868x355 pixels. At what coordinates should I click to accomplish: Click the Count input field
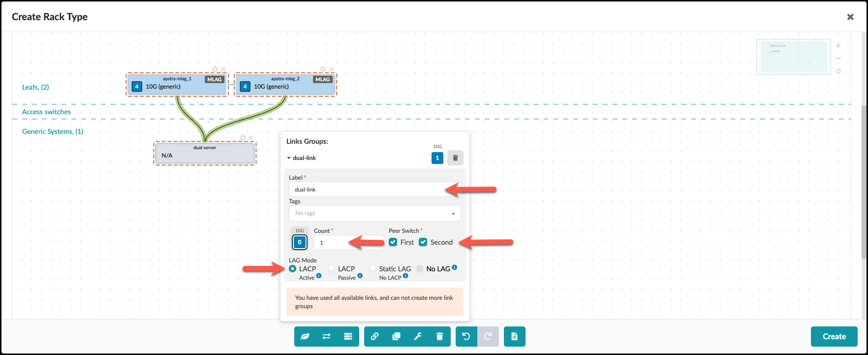coord(348,243)
